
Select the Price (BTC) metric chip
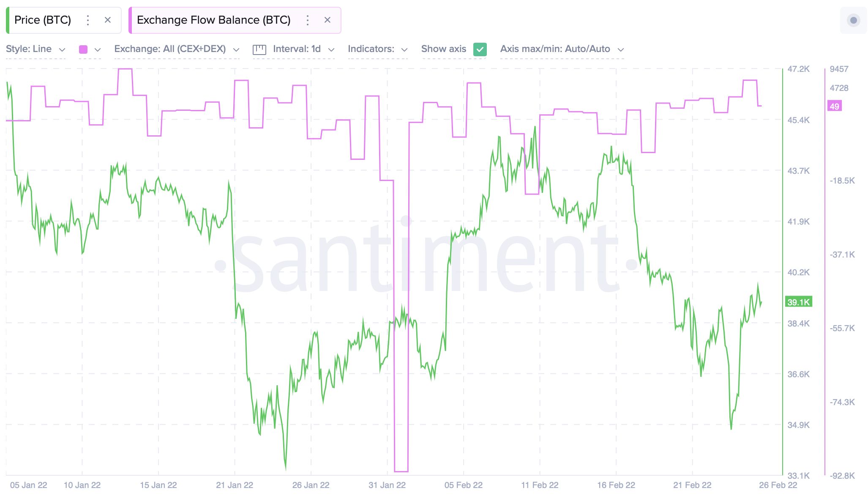point(42,20)
